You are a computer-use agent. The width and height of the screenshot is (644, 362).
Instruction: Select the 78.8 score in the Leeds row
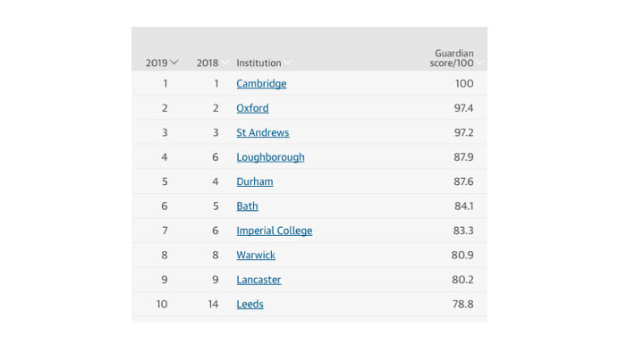pyautogui.click(x=463, y=304)
